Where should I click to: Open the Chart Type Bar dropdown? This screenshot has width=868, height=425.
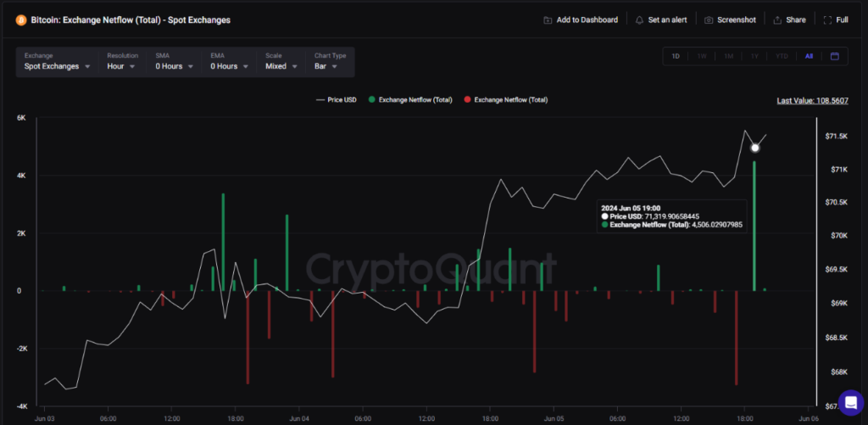[330, 62]
